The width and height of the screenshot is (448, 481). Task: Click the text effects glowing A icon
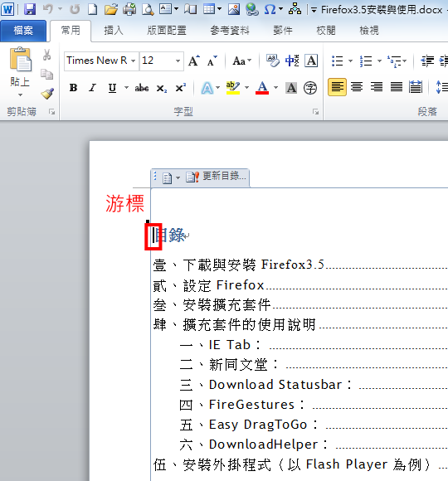[x=207, y=88]
